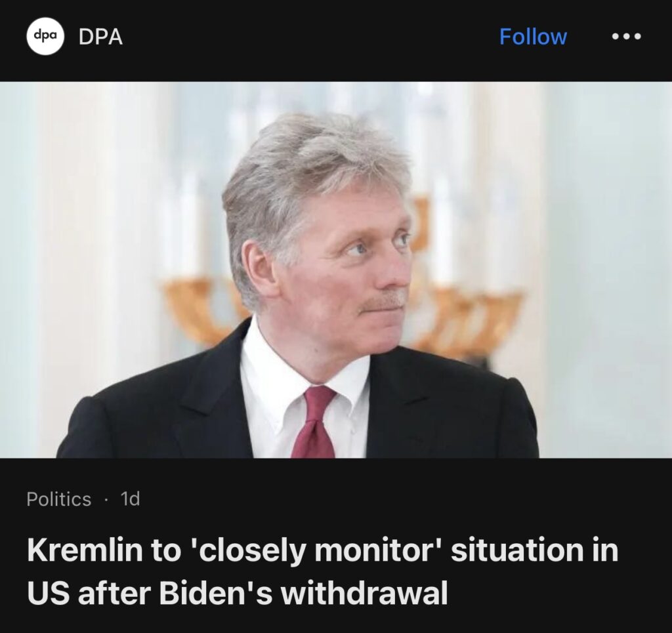This screenshot has height=633, width=672.
Task: Open the DPA publisher name link
Action: point(100,37)
